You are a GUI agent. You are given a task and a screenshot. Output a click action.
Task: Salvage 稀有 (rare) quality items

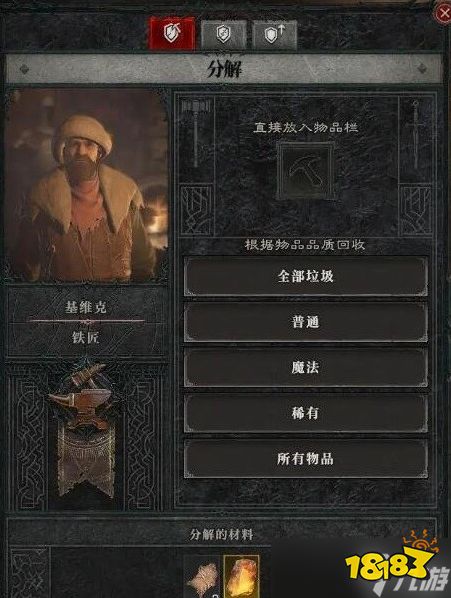305,413
